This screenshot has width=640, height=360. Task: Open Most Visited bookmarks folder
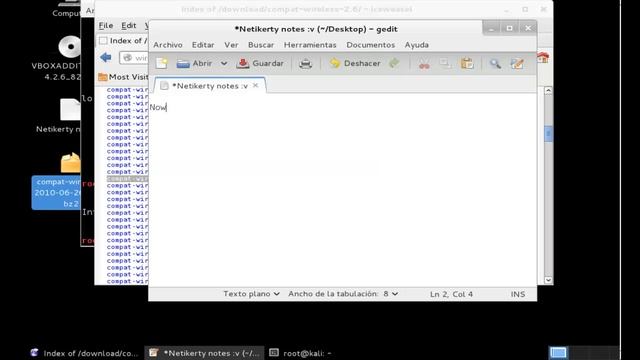123,77
